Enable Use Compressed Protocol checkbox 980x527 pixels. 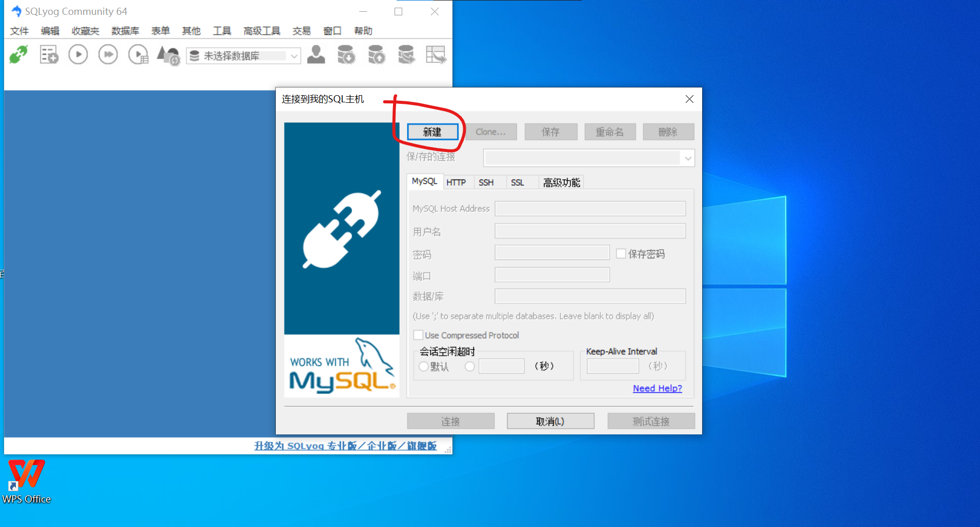418,335
